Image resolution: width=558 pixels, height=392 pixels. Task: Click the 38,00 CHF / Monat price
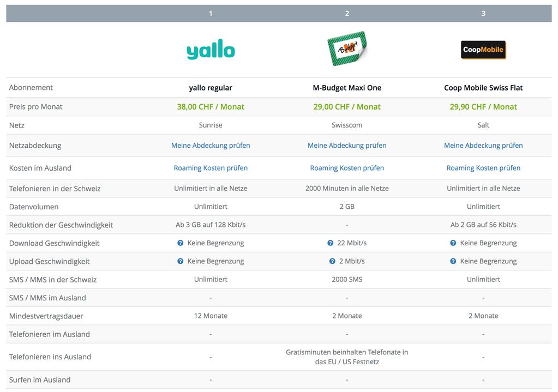click(x=211, y=107)
